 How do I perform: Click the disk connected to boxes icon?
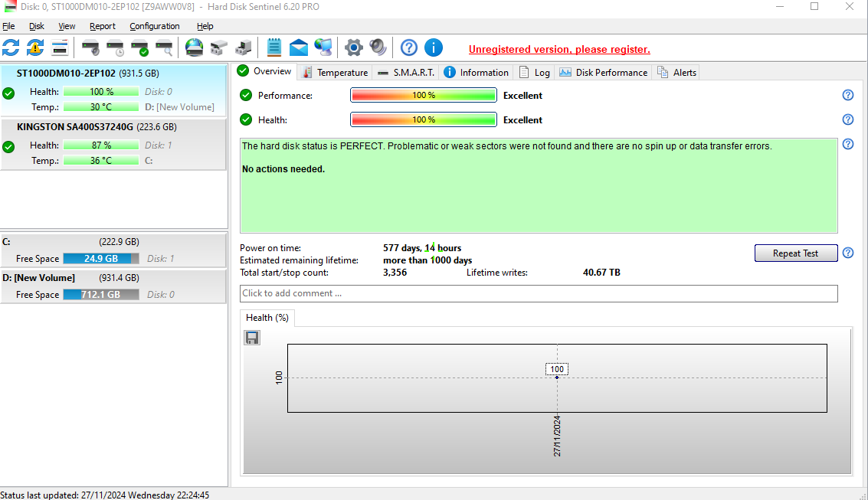click(x=218, y=47)
